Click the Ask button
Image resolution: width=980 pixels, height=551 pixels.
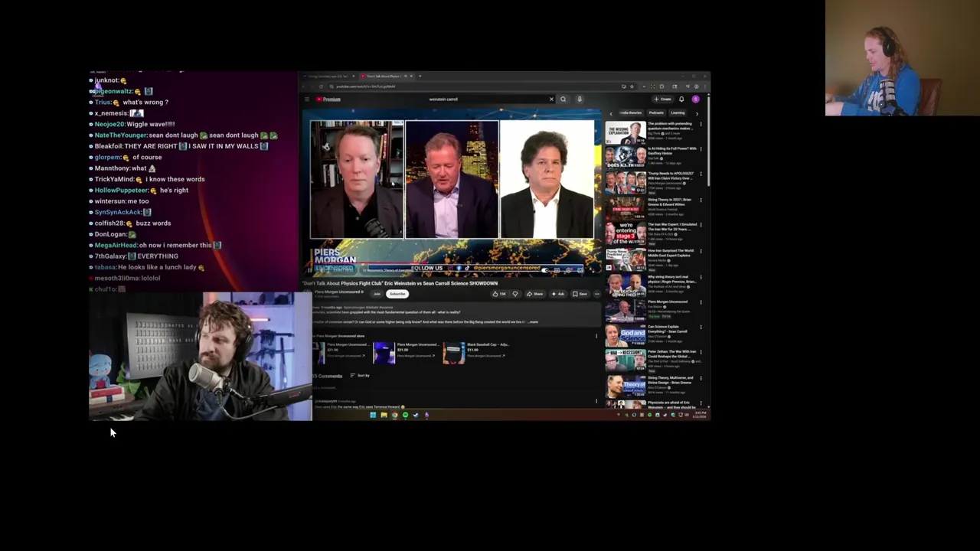click(558, 294)
